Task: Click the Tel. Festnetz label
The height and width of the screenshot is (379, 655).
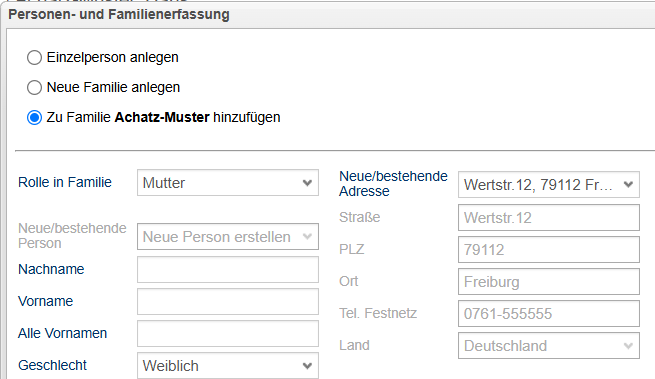Action: tap(378, 313)
